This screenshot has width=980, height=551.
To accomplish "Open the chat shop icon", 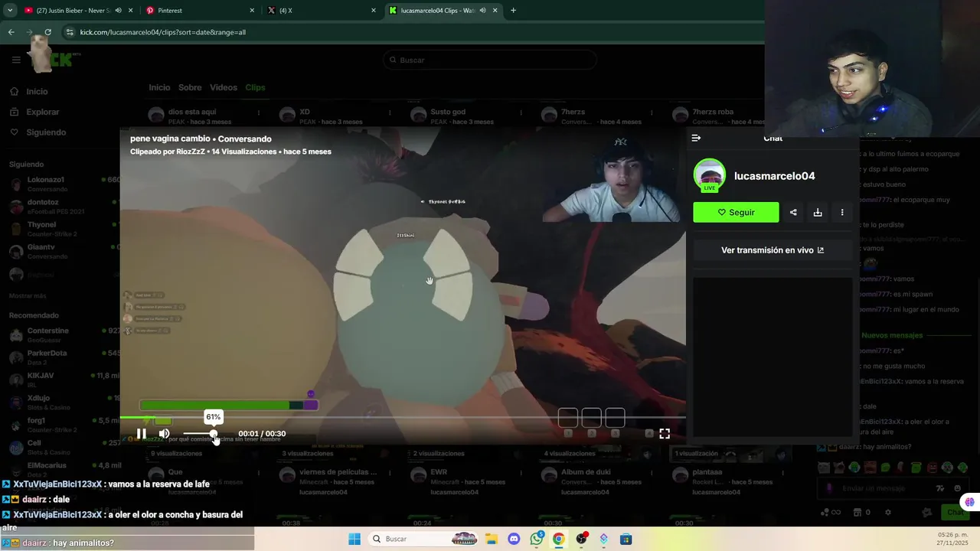I will (857, 512).
